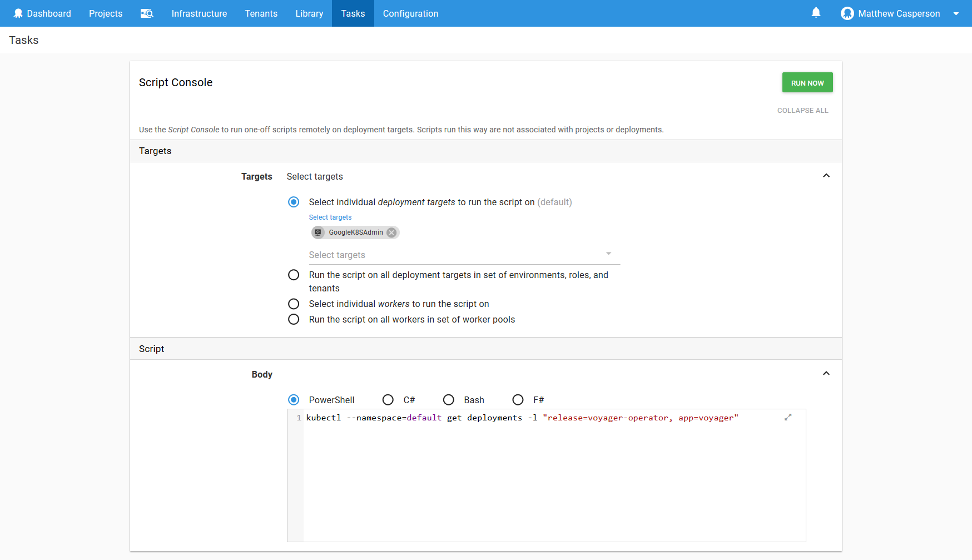This screenshot has width=972, height=560.
Task: Collapse the Targets section chevron
Action: pyautogui.click(x=826, y=176)
